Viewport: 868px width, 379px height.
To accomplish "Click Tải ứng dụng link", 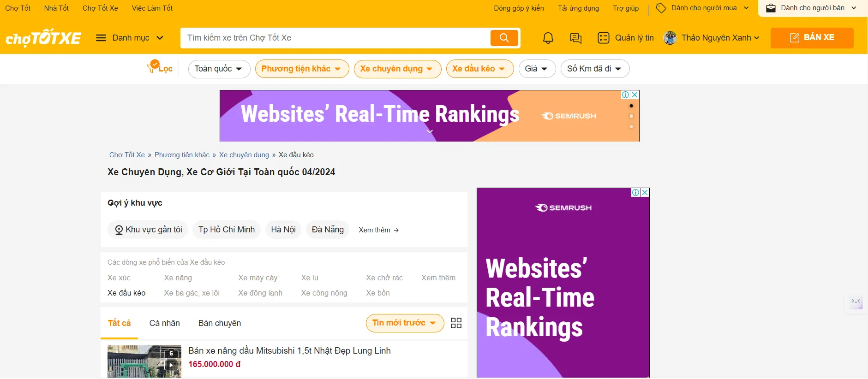I will coord(578,8).
